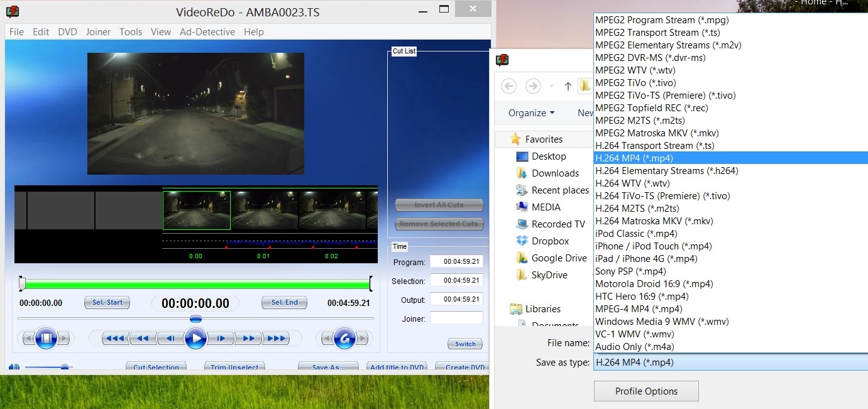Select the highlighted first video thumbnail

(x=197, y=210)
